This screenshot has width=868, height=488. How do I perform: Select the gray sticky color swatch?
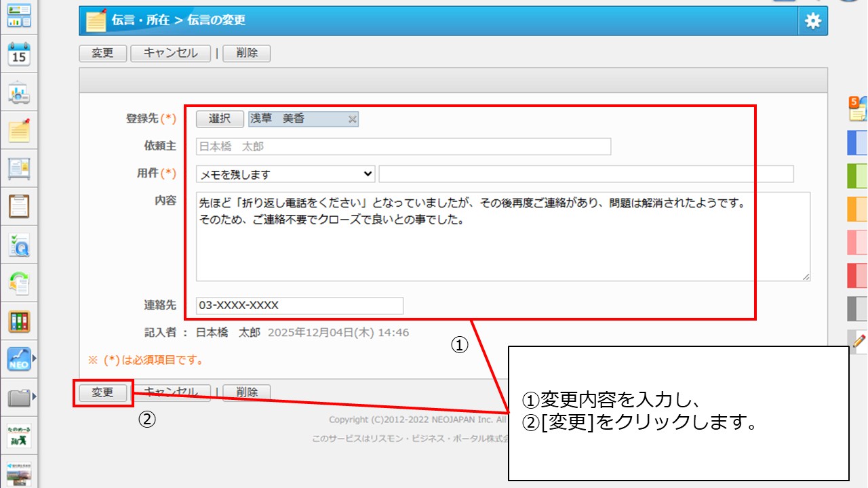point(858,308)
